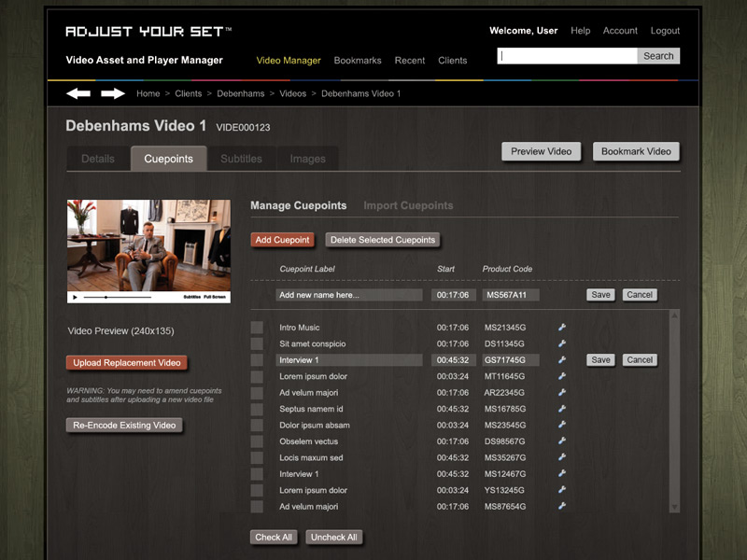The height and width of the screenshot is (560, 747).
Task: Open Bookmarks in the top navigation
Action: (358, 61)
